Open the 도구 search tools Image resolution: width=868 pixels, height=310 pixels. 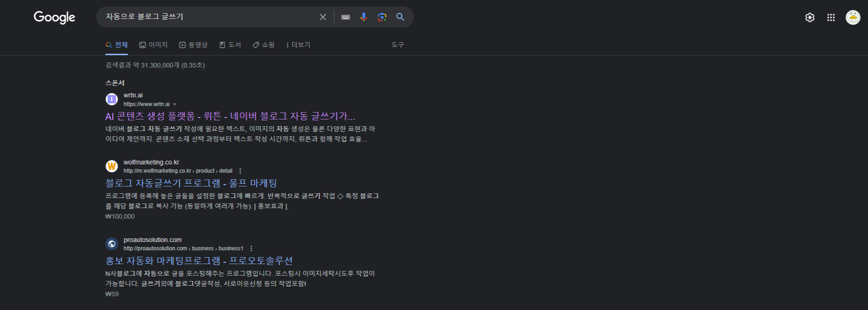398,45
